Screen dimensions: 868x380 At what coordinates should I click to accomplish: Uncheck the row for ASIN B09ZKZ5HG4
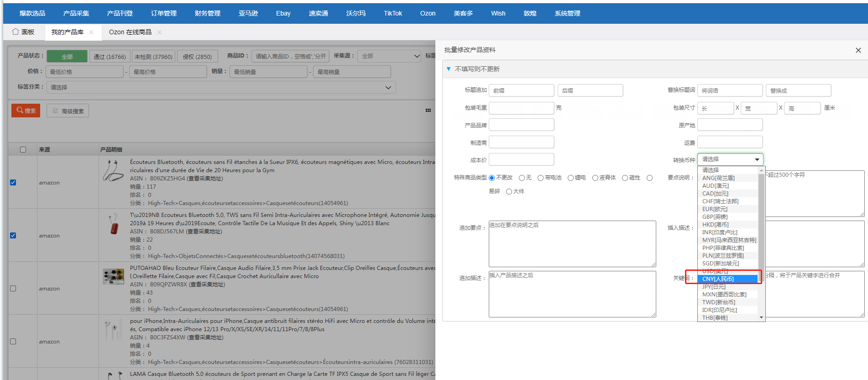click(13, 182)
